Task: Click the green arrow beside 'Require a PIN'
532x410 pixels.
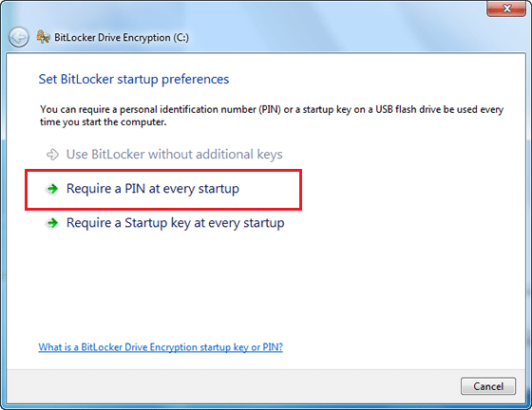Action: pos(52,189)
